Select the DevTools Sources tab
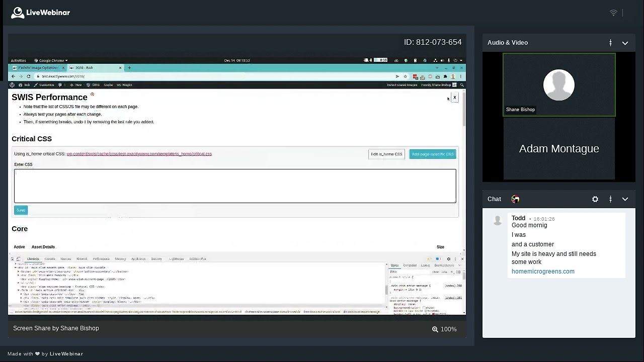 [66, 259]
